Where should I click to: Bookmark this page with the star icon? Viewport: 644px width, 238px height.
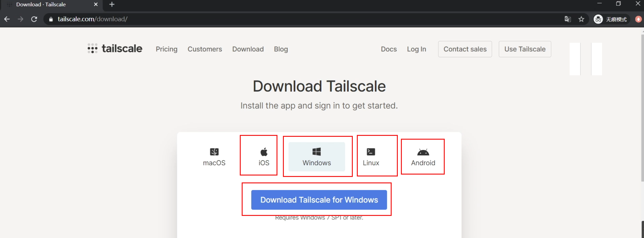tap(581, 19)
